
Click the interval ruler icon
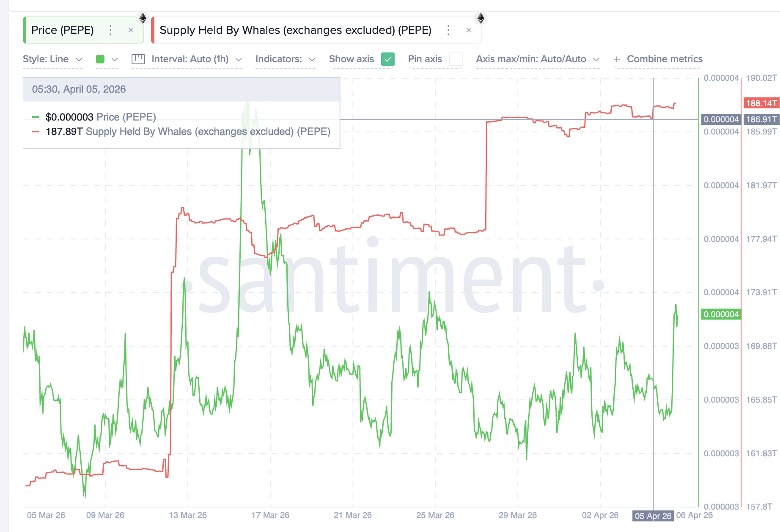click(138, 59)
